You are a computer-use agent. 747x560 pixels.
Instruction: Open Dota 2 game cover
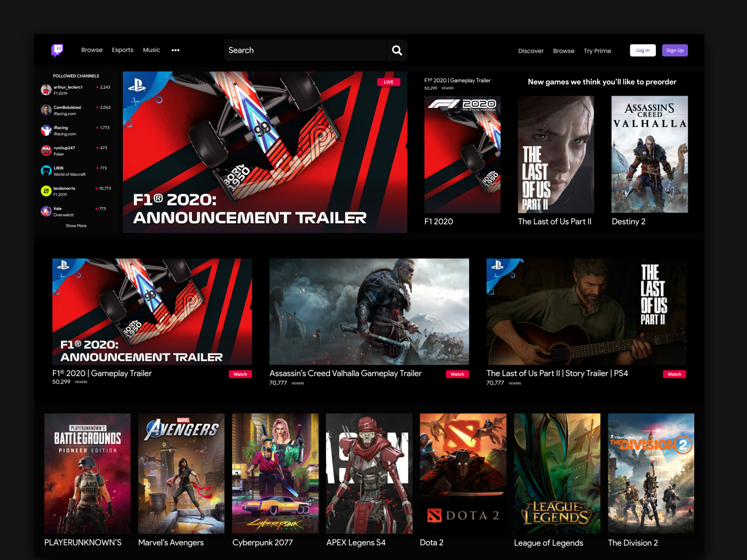tap(463, 474)
